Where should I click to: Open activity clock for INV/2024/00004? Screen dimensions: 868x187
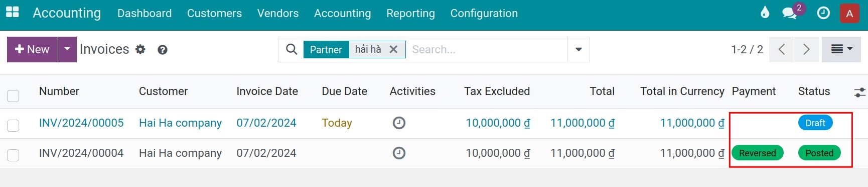(x=399, y=153)
